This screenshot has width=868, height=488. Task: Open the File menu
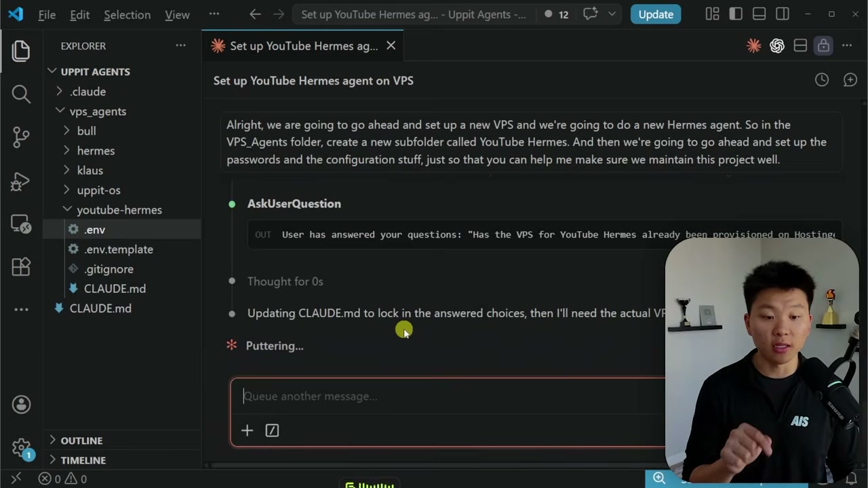coord(47,14)
